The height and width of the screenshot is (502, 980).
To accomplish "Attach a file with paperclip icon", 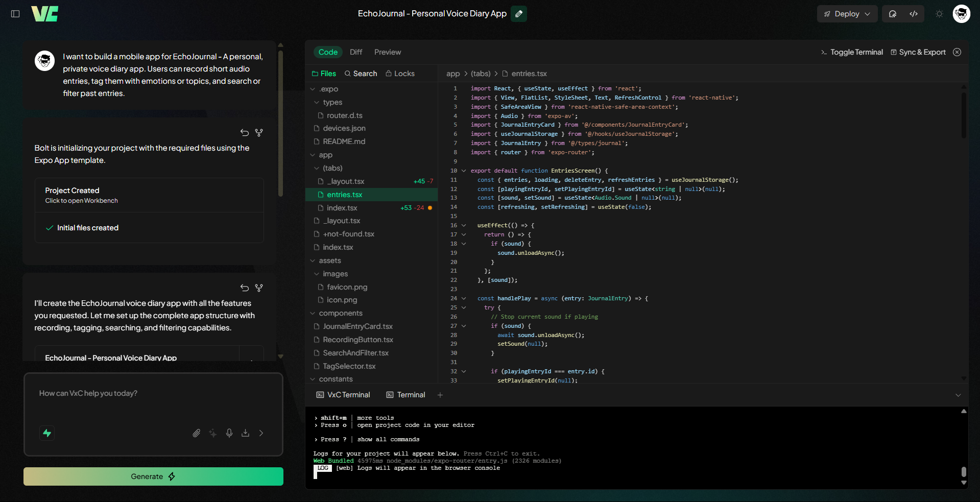I will 197,433.
